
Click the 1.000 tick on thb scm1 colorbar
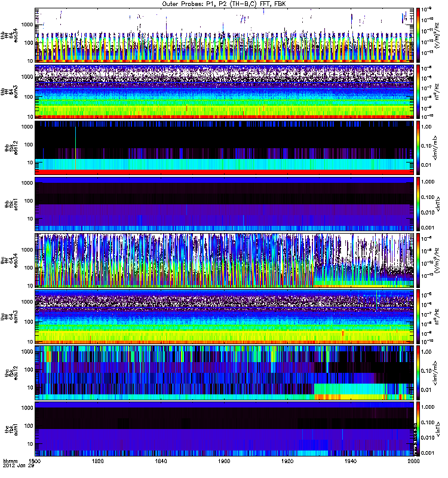(x=428, y=182)
